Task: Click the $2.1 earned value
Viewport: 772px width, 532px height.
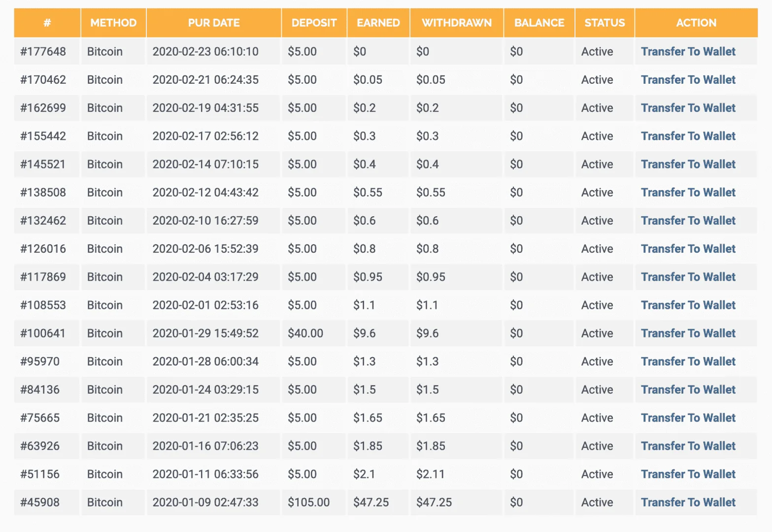Action: pos(364,474)
